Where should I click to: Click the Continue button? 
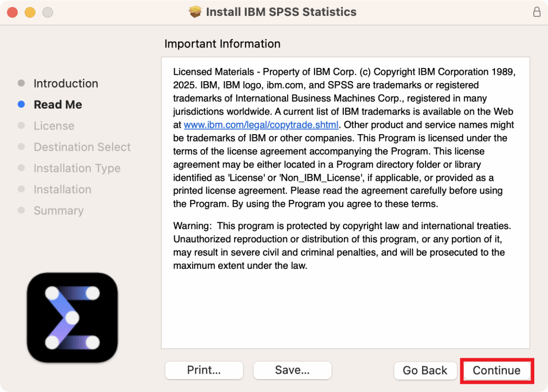[x=496, y=371]
